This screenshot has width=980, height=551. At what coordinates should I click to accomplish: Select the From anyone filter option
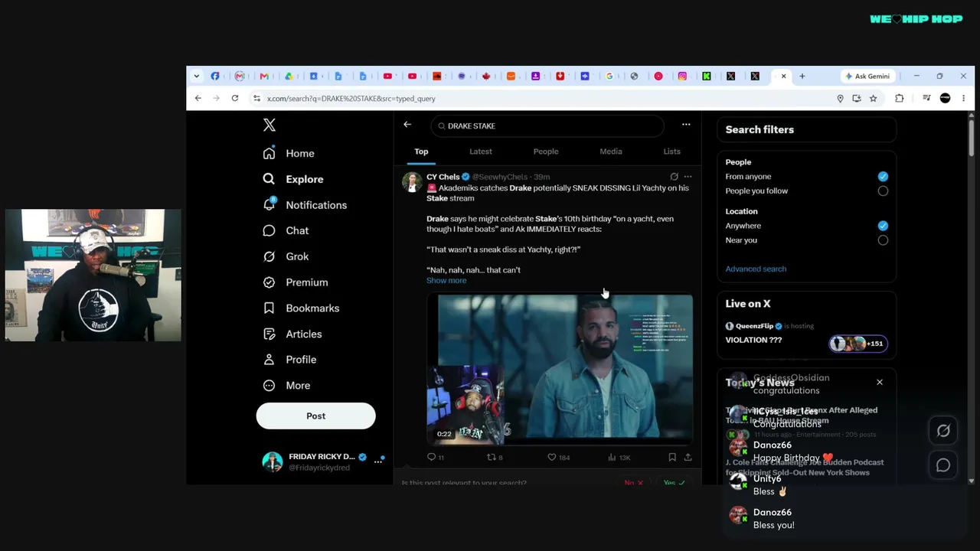tap(883, 177)
